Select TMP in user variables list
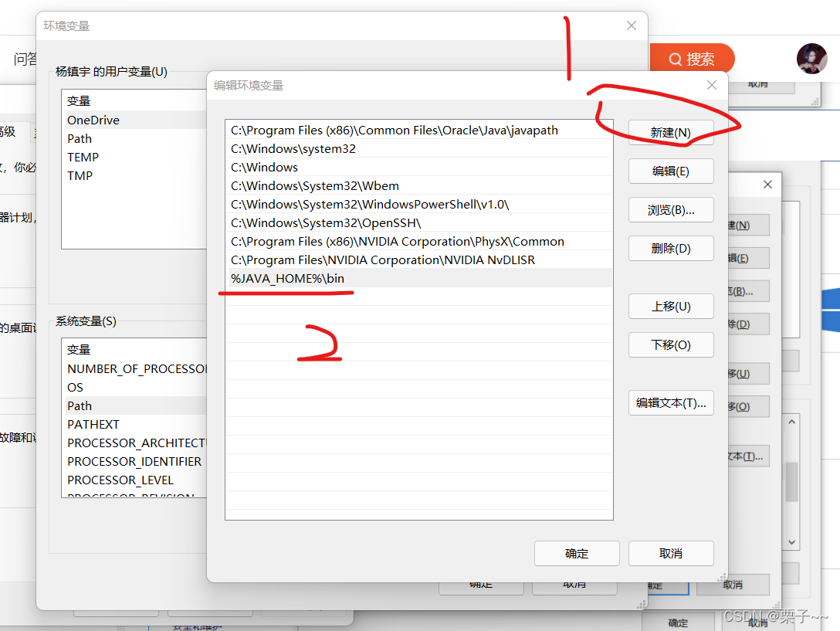The image size is (840, 631). (135, 176)
